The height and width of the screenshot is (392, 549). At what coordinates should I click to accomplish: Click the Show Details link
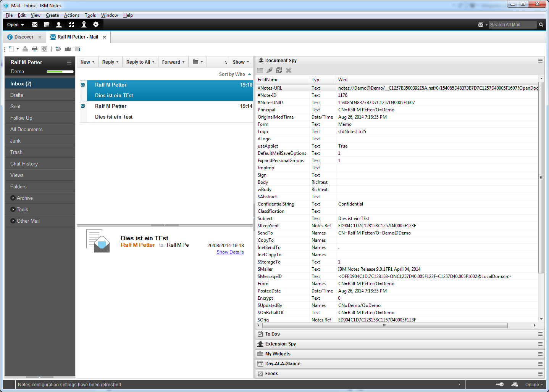point(230,252)
